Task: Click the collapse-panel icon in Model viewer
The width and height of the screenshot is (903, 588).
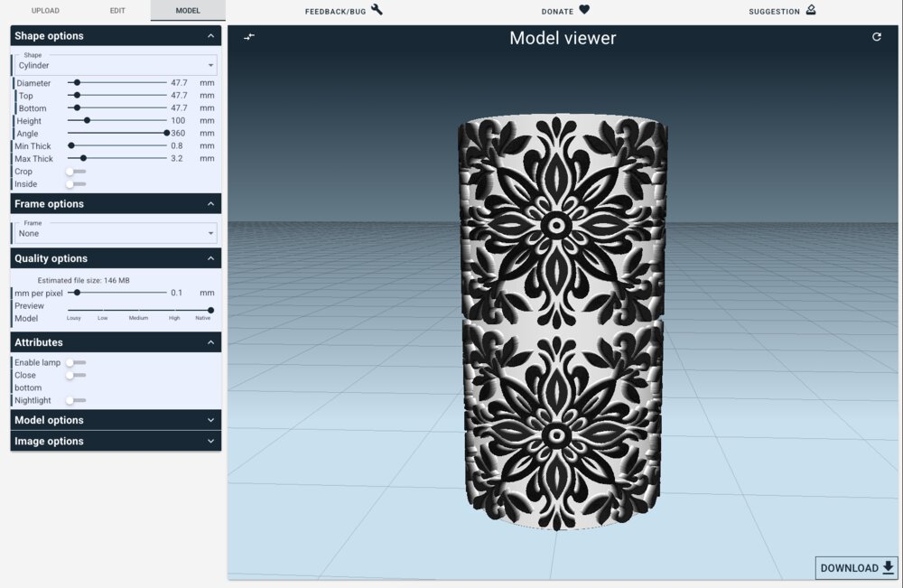Action: point(249,37)
